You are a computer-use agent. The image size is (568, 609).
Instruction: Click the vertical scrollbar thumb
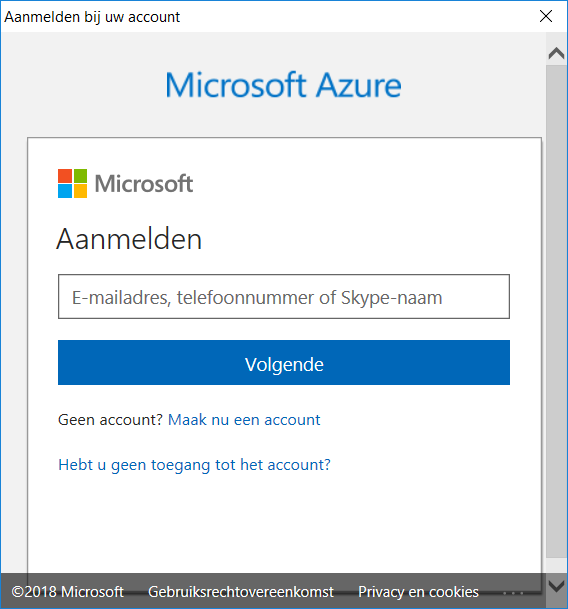tap(556, 311)
